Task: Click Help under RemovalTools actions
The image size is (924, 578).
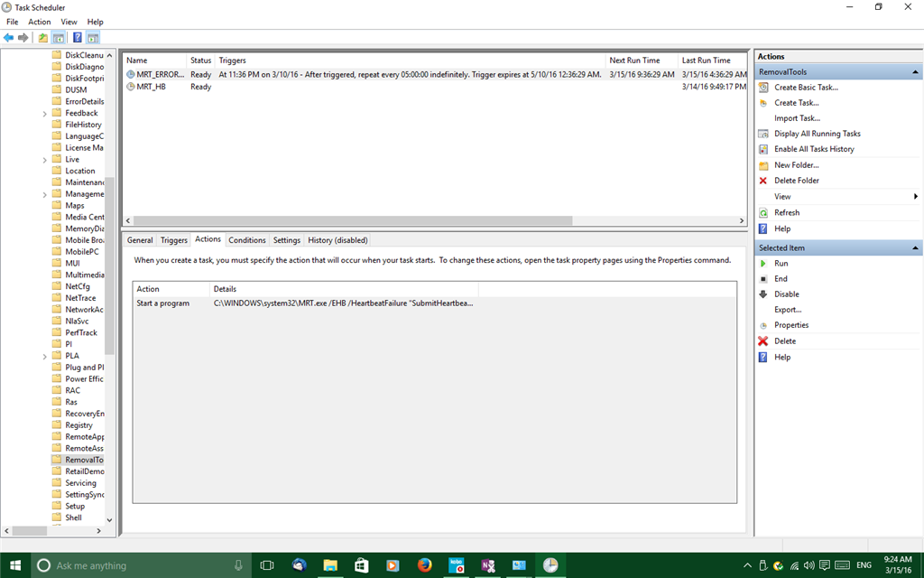Action: coord(782,228)
